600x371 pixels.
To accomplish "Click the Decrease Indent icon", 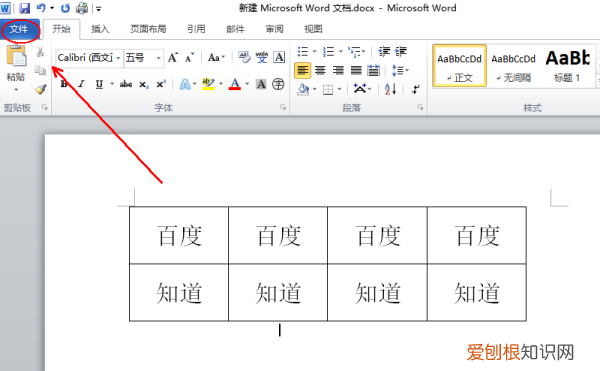I will pyautogui.click(x=384, y=51).
